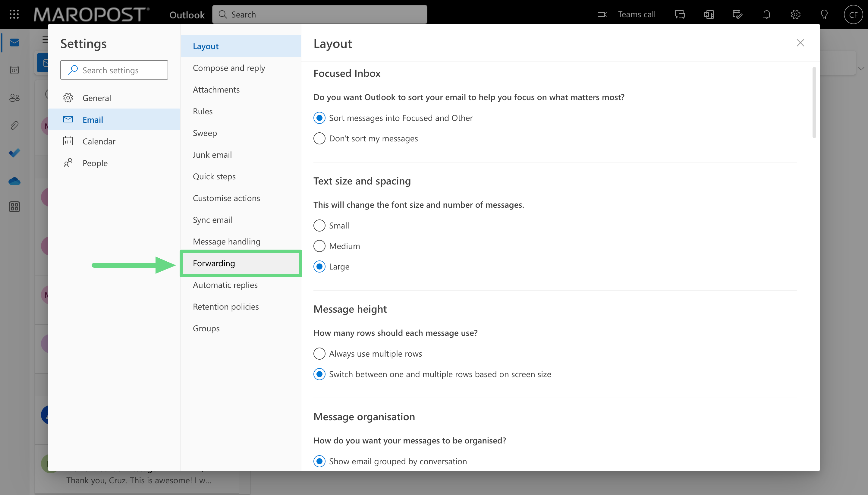This screenshot has width=868, height=495.
Task: Select Always use multiple rows
Action: pyautogui.click(x=319, y=354)
